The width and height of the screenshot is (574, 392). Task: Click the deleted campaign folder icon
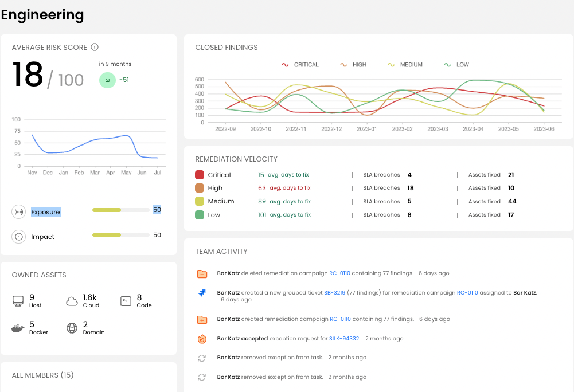pos(202,273)
